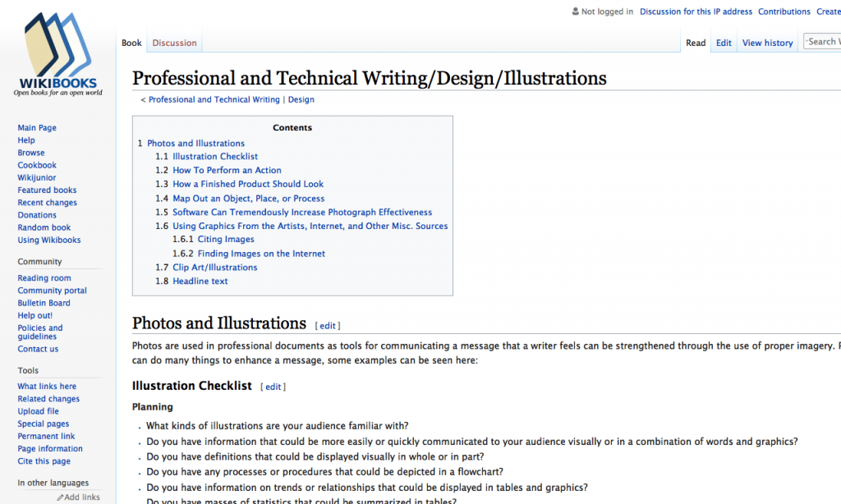The width and height of the screenshot is (841, 504).
Task: Select the Book tab
Action: [131, 42]
